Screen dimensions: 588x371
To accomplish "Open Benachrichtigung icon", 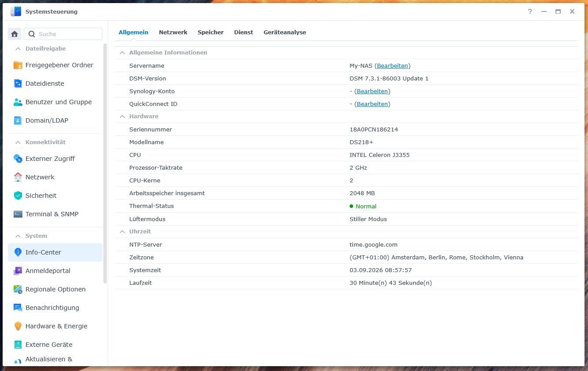I will coord(18,308).
